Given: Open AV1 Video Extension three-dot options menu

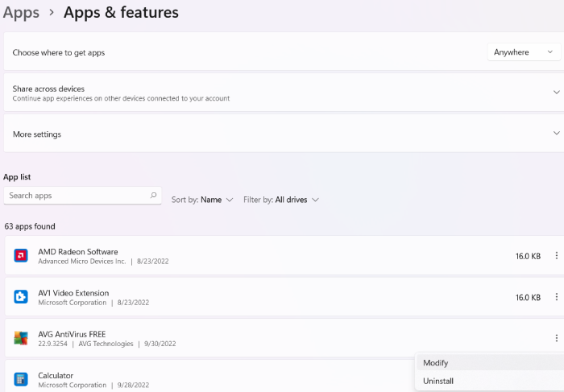Looking at the screenshot, I should coord(557,297).
